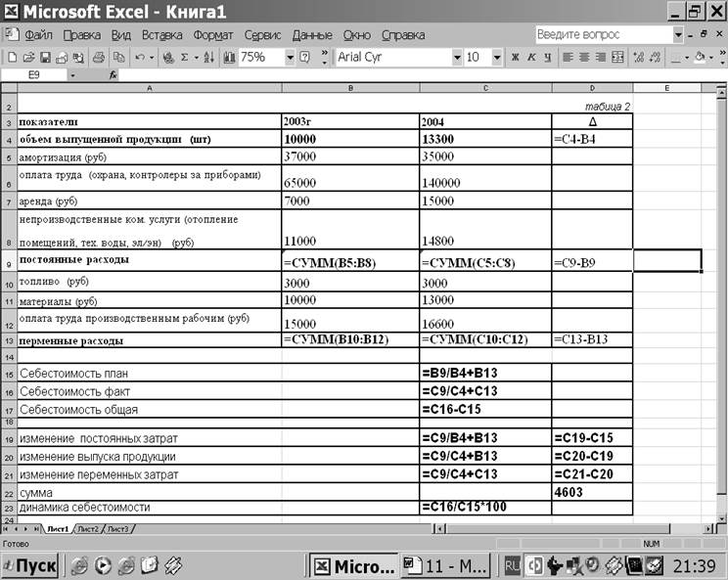Open the Формат menu

(x=212, y=35)
